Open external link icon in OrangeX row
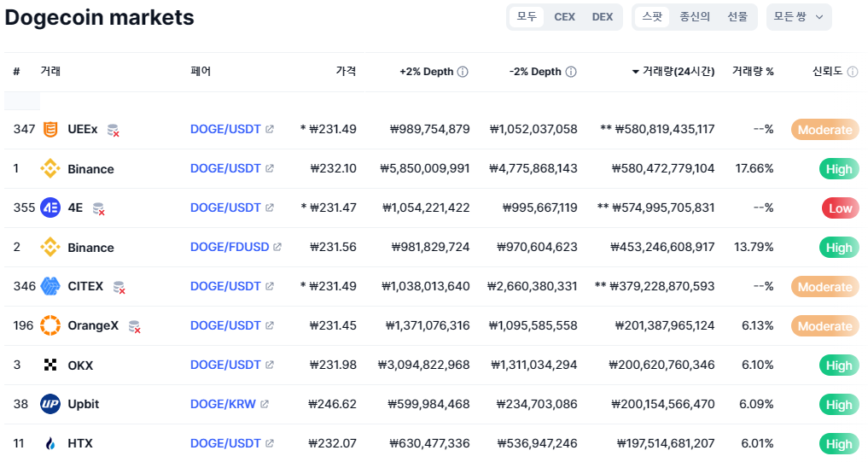Image resolution: width=868 pixels, height=462 pixels. 270,325
